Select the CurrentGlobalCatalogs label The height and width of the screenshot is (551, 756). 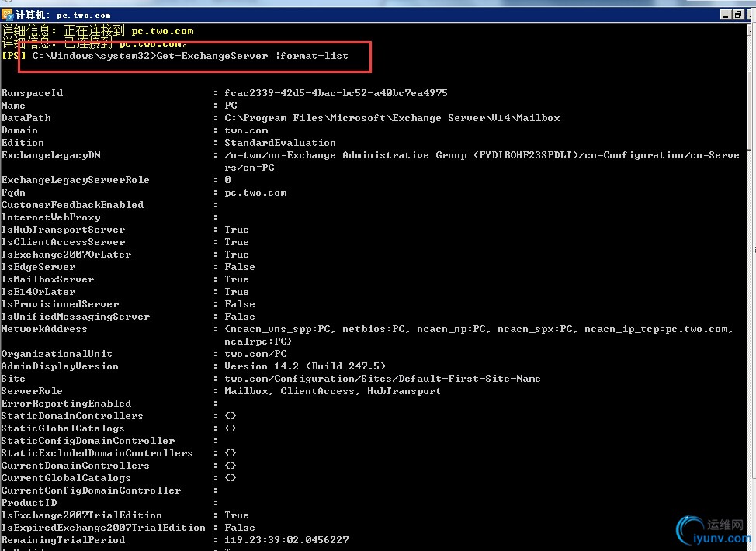pos(65,479)
